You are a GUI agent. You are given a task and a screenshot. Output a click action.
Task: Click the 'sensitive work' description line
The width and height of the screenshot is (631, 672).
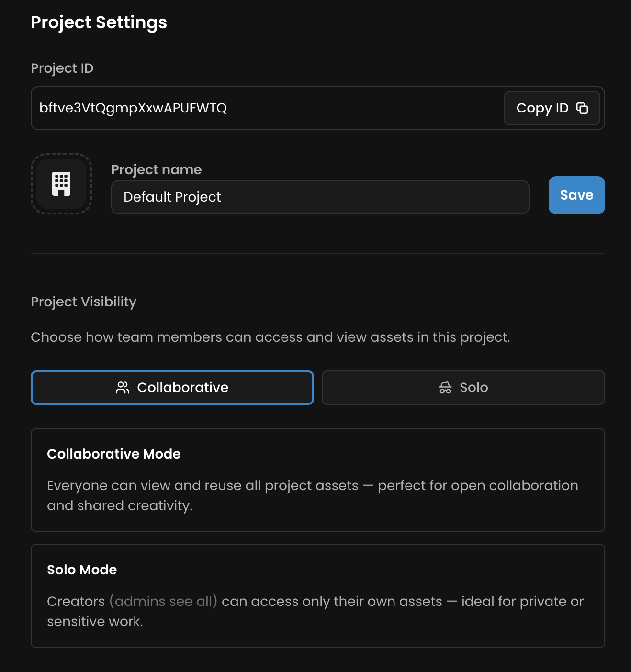pyautogui.click(x=95, y=621)
